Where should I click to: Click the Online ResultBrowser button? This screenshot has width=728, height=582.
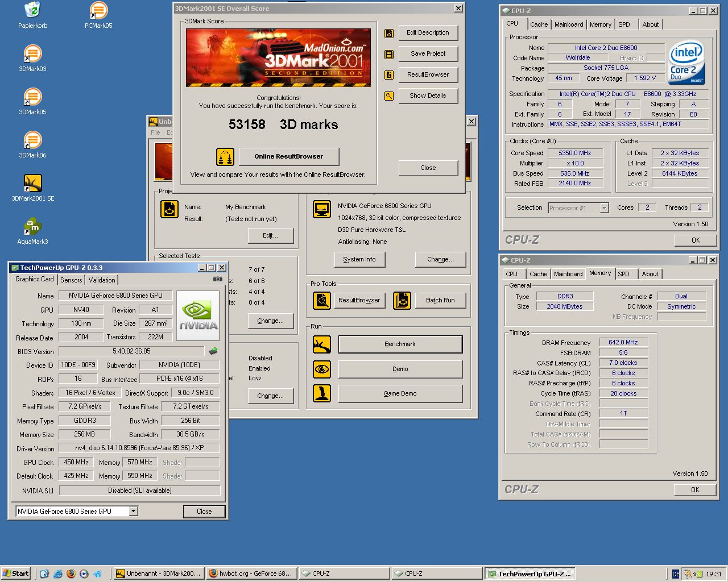tap(289, 156)
